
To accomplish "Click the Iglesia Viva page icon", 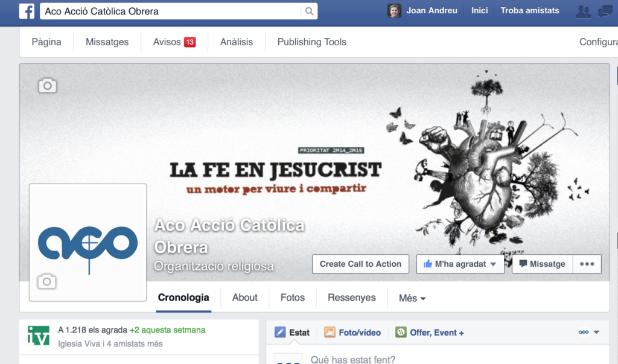I will 39,336.
